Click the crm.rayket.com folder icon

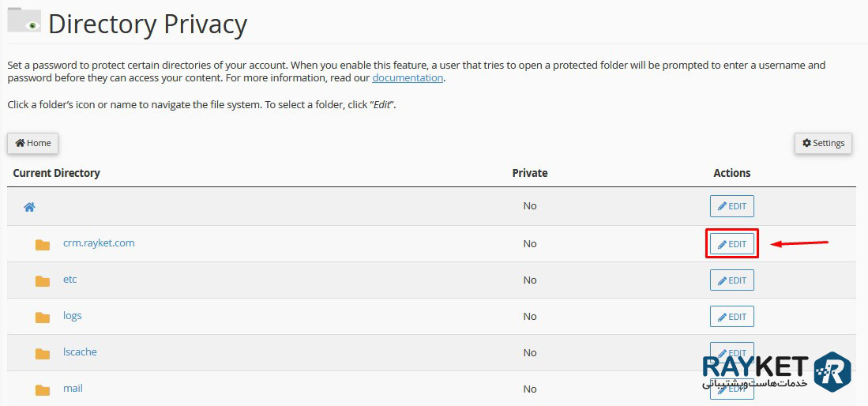pyautogui.click(x=43, y=244)
